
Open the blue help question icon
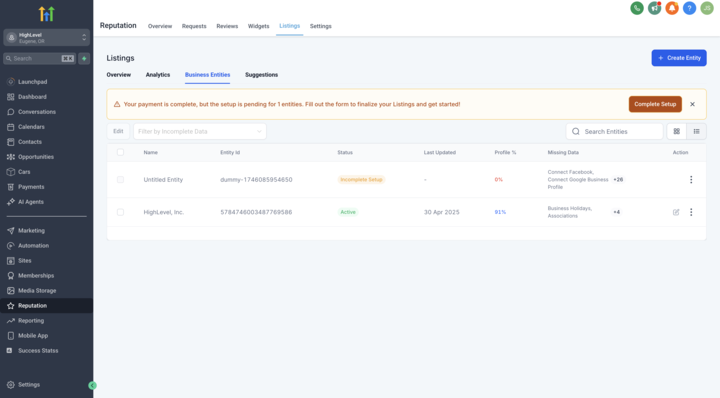pyautogui.click(x=689, y=8)
